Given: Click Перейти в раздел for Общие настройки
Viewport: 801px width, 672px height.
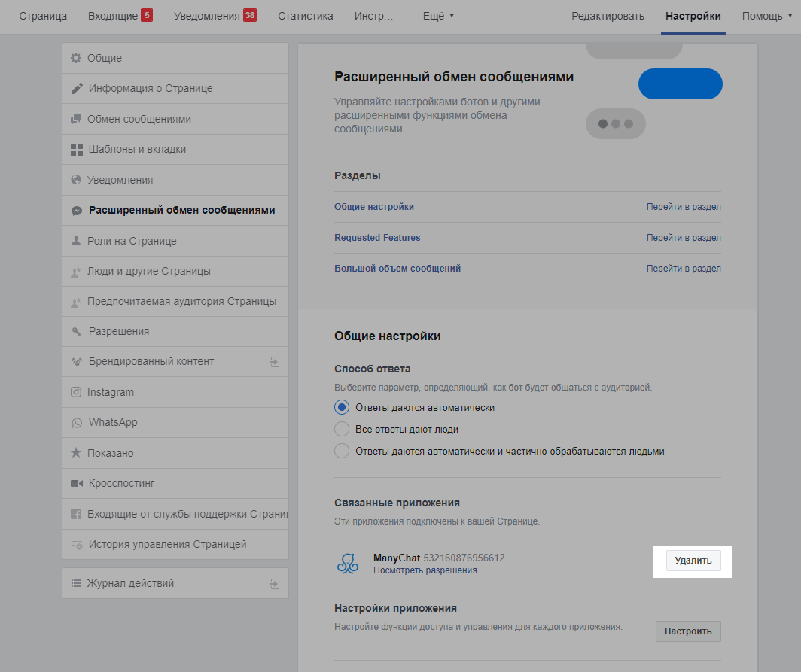Looking at the screenshot, I should [684, 207].
